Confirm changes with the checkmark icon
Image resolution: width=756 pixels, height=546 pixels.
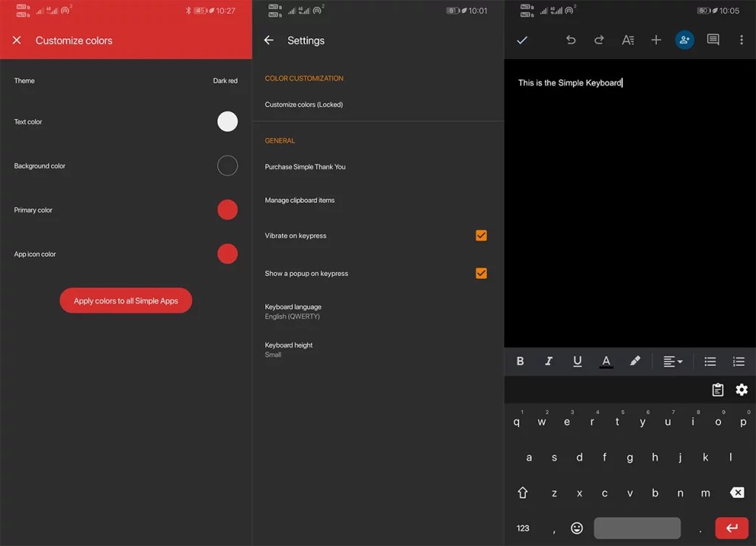pyautogui.click(x=522, y=41)
